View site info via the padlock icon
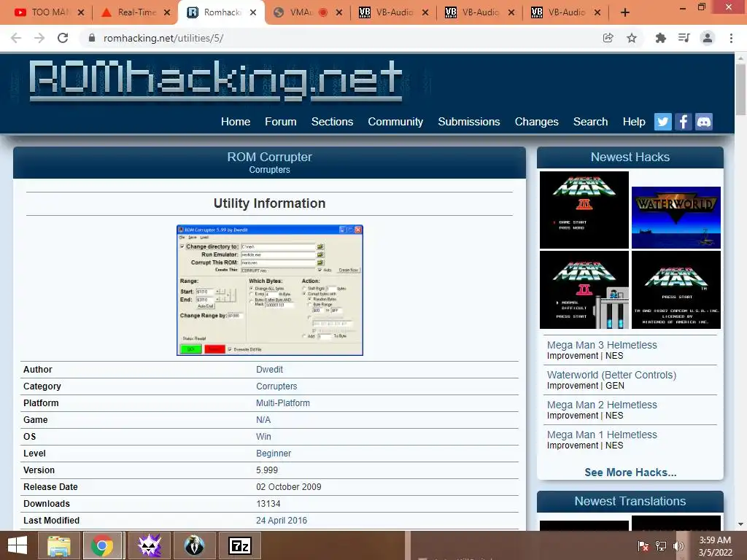Viewport: 747px width, 560px height. tap(92, 38)
